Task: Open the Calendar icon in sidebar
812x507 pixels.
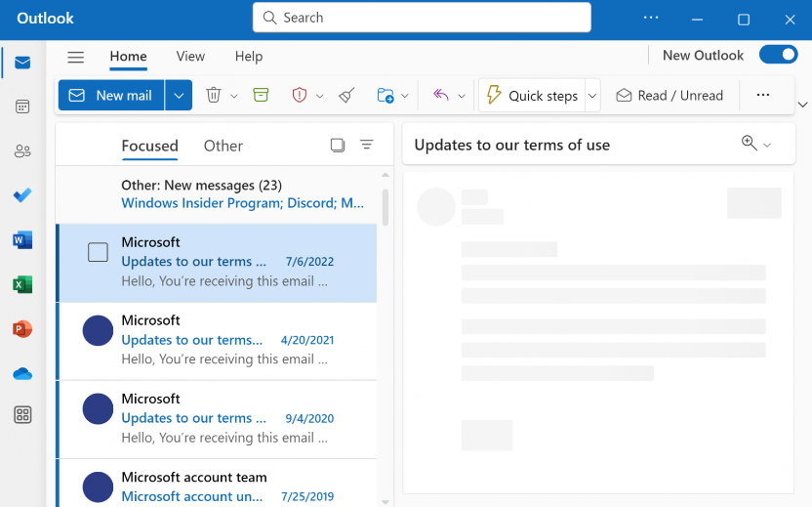Action: click(x=22, y=106)
